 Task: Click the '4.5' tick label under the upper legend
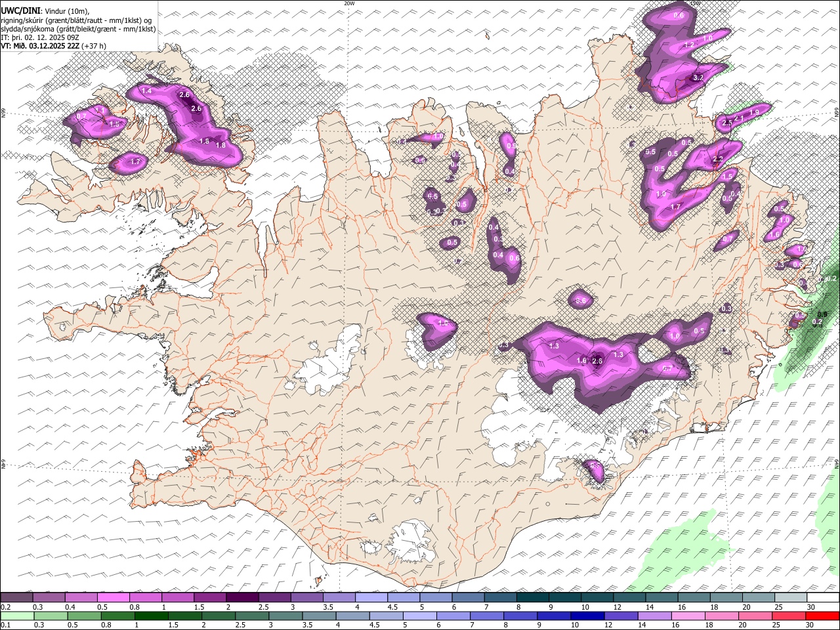(x=392, y=607)
